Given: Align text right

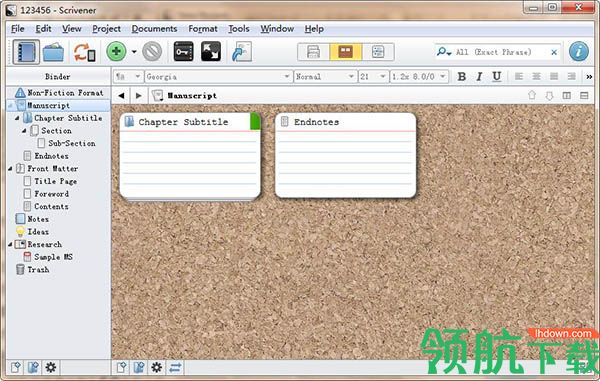Looking at the screenshot, I should pyautogui.click(x=572, y=77).
